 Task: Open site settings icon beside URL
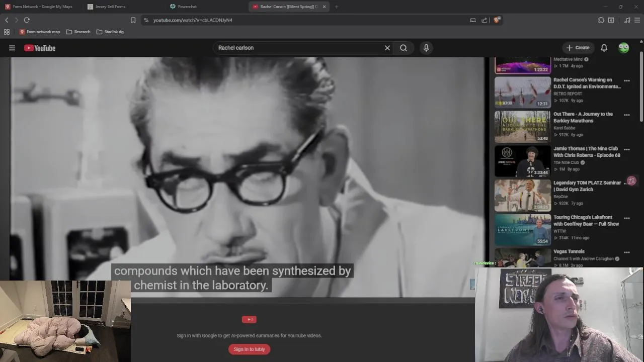pos(146,20)
